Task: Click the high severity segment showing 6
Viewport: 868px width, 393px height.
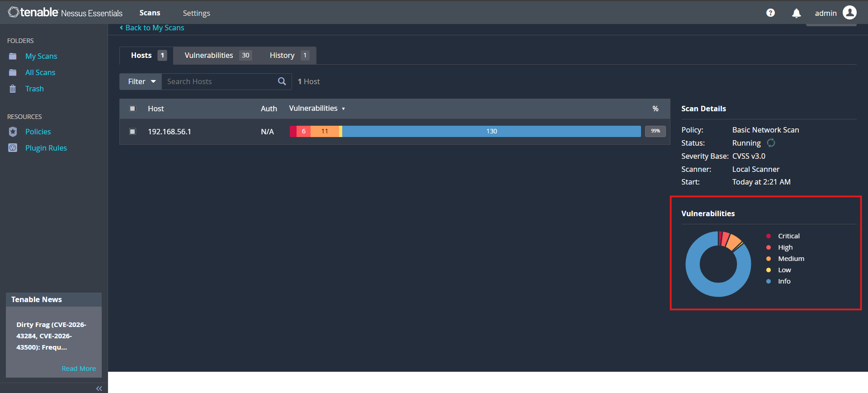Action: (x=303, y=131)
